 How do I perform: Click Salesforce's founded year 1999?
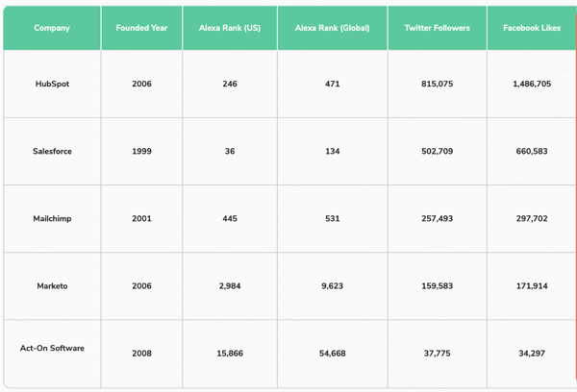(x=141, y=152)
